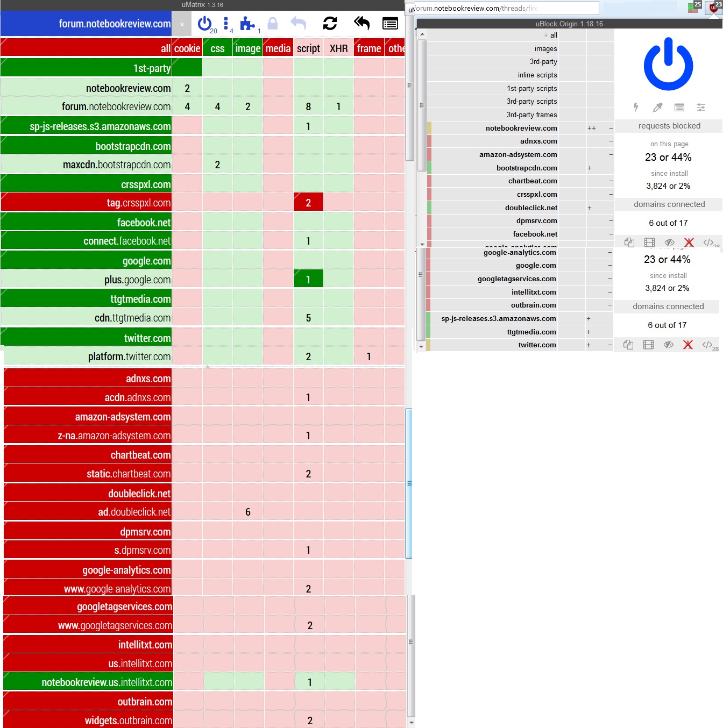The height and width of the screenshot is (728, 723).
Task: Toggle the "image" column header in uMatrix
Action: tap(248, 48)
